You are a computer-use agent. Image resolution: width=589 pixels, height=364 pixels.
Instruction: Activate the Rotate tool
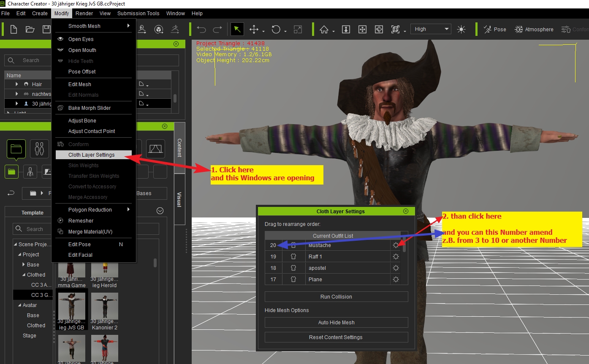(276, 29)
